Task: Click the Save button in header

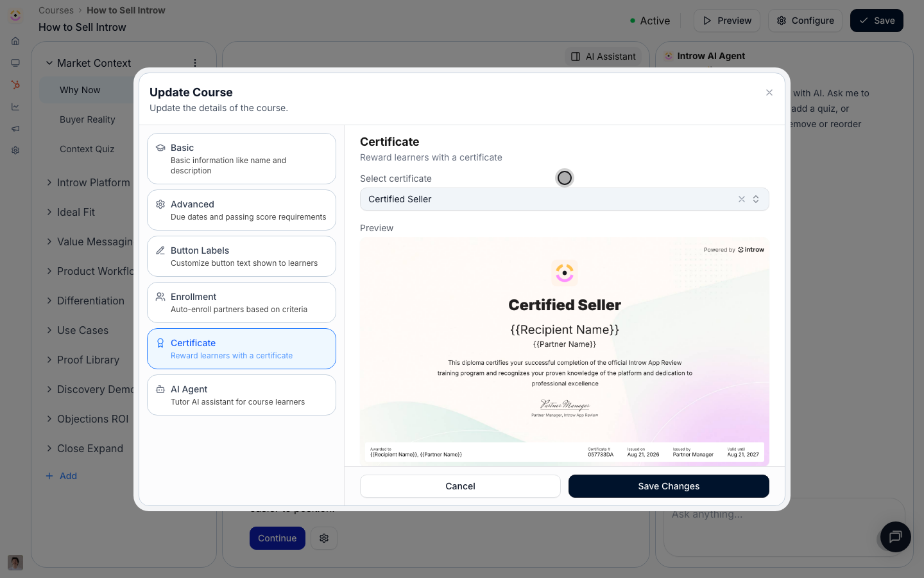Action: (877, 21)
